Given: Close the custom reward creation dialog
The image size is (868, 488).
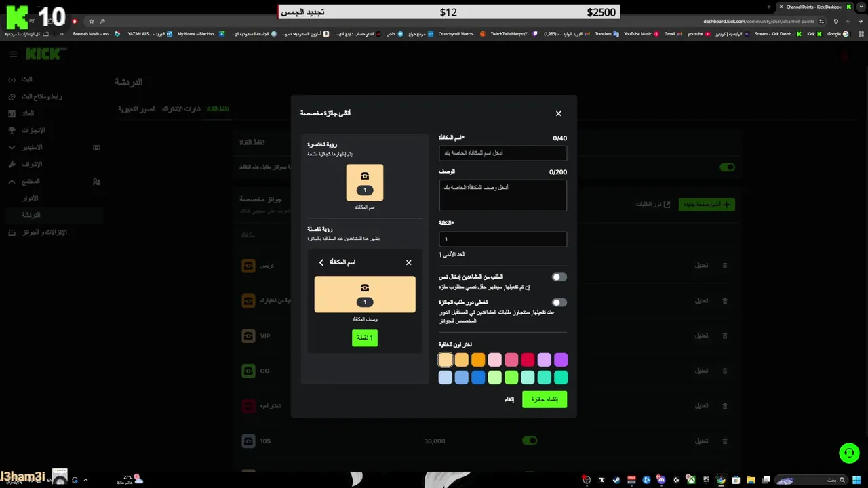Looking at the screenshot, I should tap(558, 114).
